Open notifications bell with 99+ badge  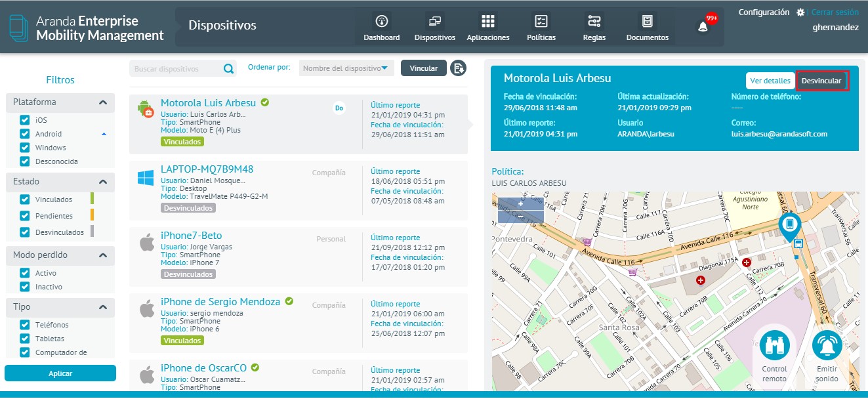point(704,27)
